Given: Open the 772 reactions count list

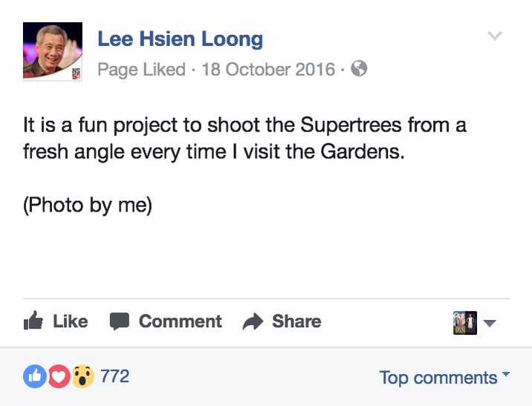Looking at the screenshot, I should coord(114,376).
